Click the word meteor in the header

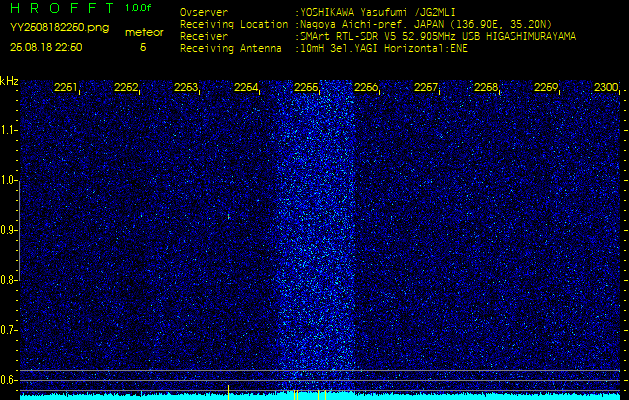(144, 32)
